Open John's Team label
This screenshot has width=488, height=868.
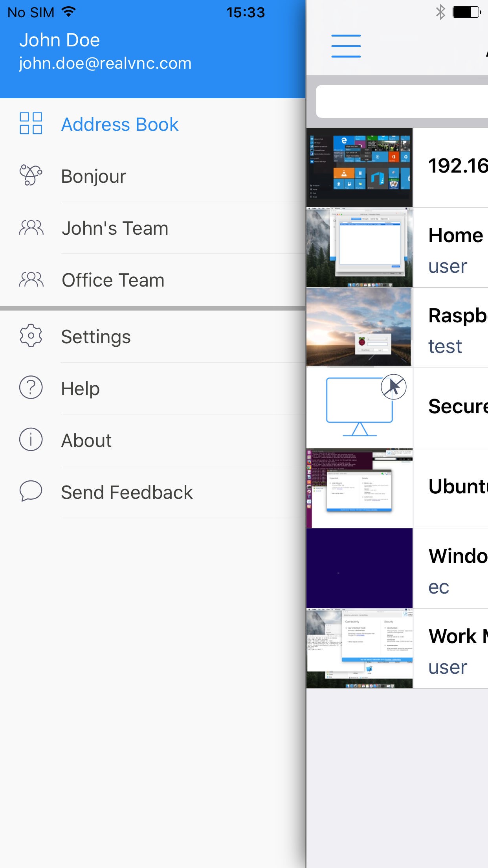pyautogui.click(x=115, y=228)
